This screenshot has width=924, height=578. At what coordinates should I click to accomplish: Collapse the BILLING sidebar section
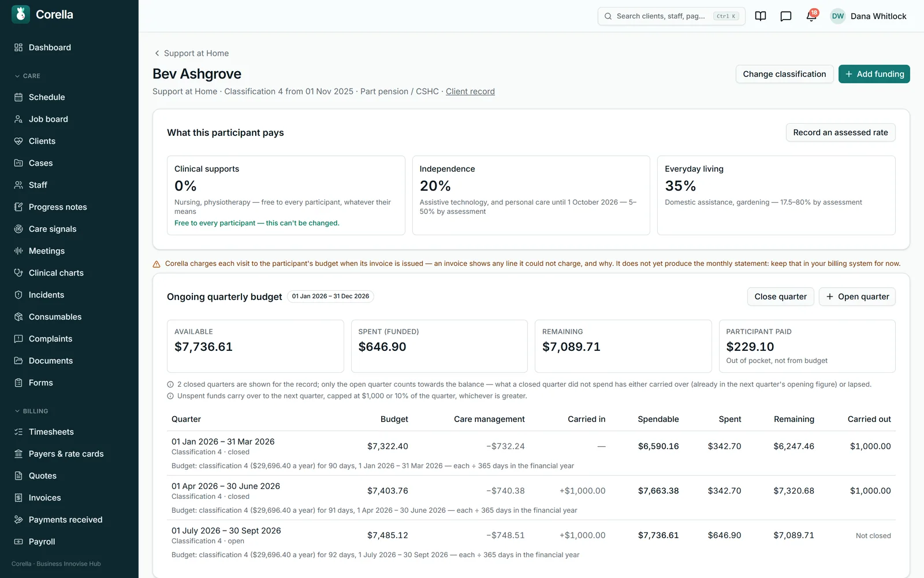[x=31, y=411]
